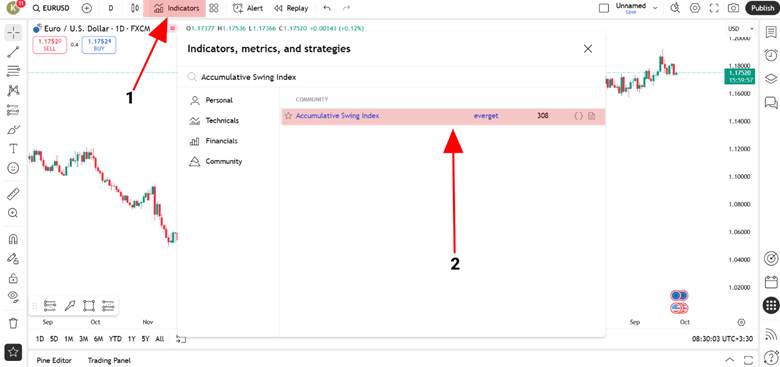Screen dimensions: 780x367
Task: Click trash icon to remove objects
Action: 13,323
